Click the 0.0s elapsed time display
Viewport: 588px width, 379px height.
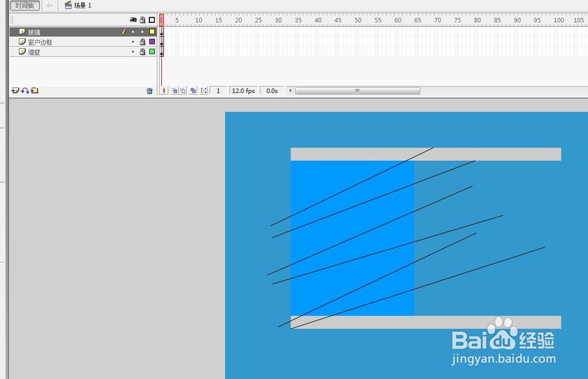[x=272, y=90]
